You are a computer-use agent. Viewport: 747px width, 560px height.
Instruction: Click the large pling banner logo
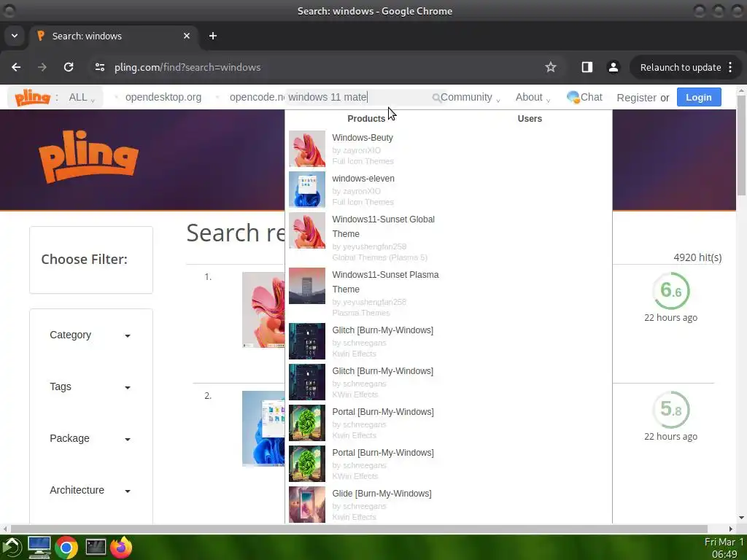coord(88,156)
